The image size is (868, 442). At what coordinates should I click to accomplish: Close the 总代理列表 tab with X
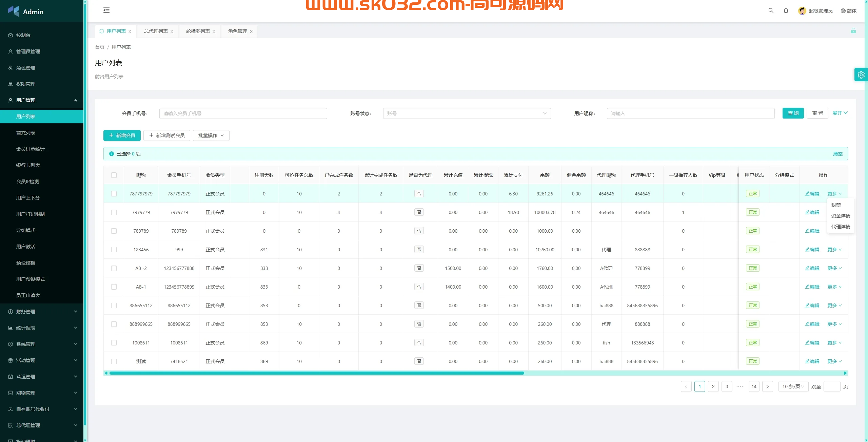click(172, 31)
